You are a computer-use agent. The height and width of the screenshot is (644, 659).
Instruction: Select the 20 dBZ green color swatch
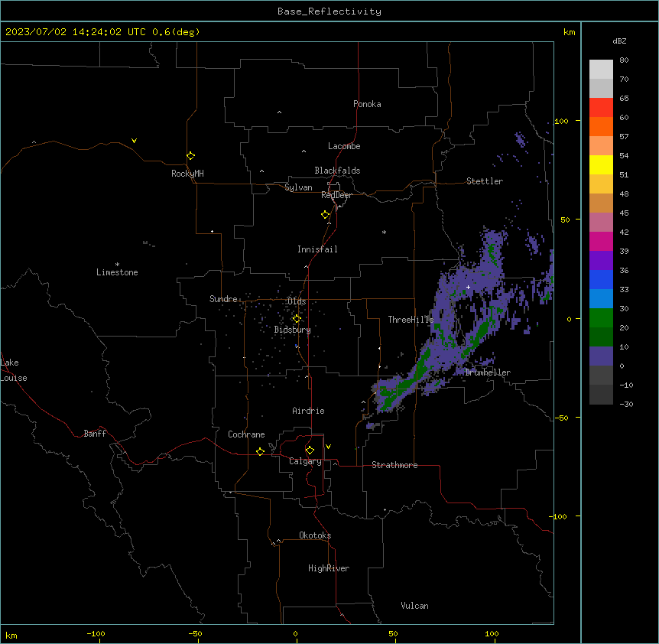coord(601,337)
